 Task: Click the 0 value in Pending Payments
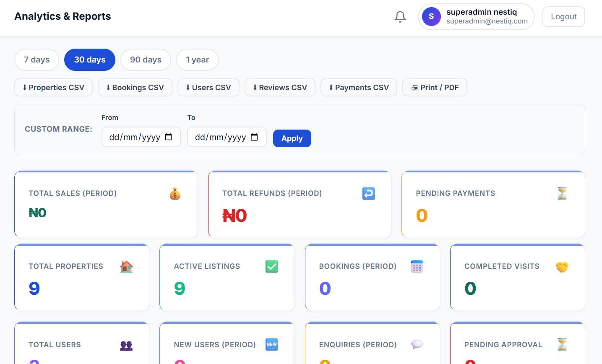(x=422, y=216)
